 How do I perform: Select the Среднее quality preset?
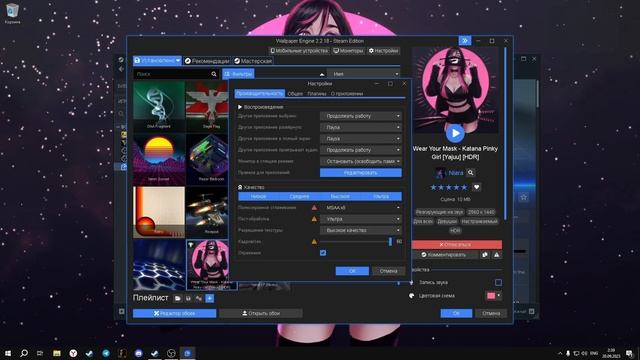coord(299,196)
